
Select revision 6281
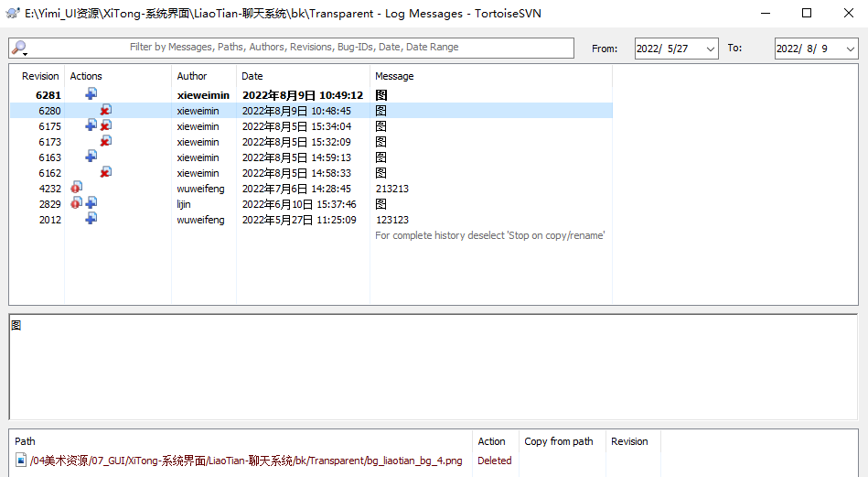click(311, 95)
